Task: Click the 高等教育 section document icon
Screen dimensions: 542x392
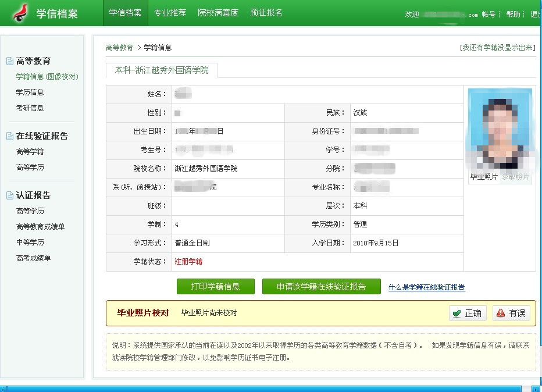Action: [9, 61]
